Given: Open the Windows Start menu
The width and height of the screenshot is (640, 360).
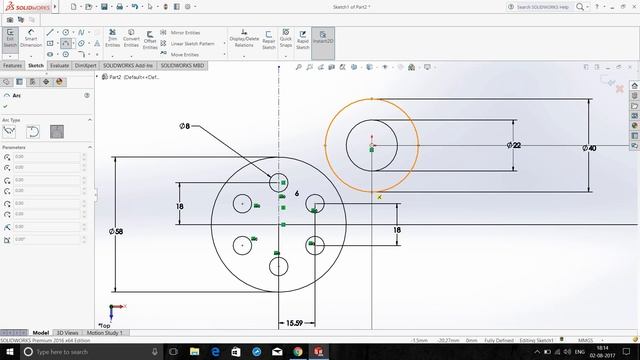Looking at the screenshot, I should 9,351.
